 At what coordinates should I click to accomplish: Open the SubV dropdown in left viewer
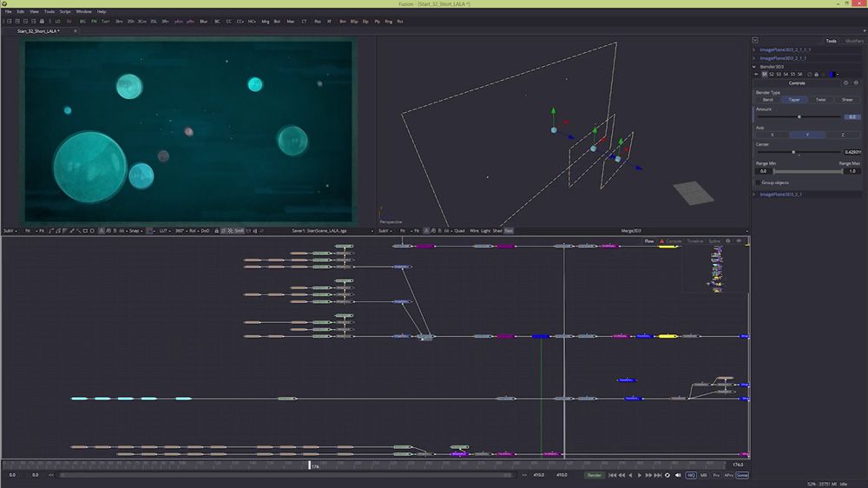9,231
